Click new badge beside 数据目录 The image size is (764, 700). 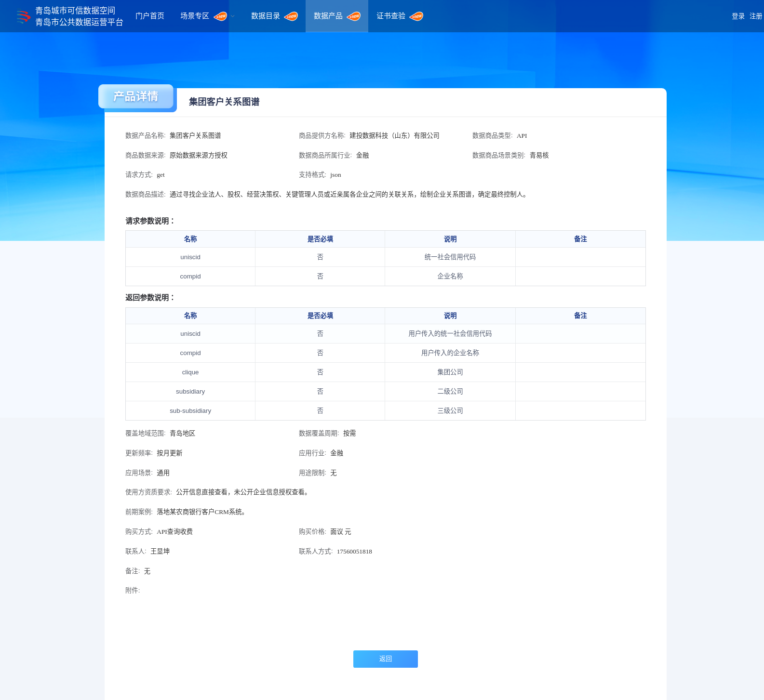coord(291,16)
